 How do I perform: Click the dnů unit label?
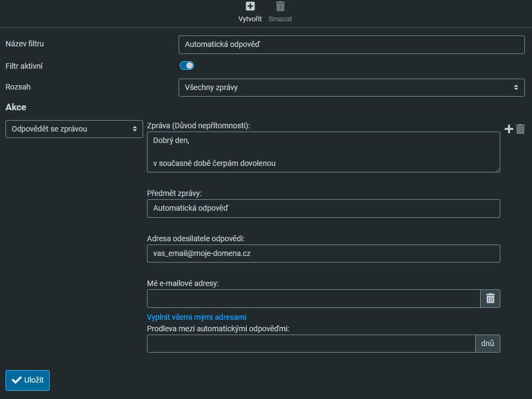point(488,344)
